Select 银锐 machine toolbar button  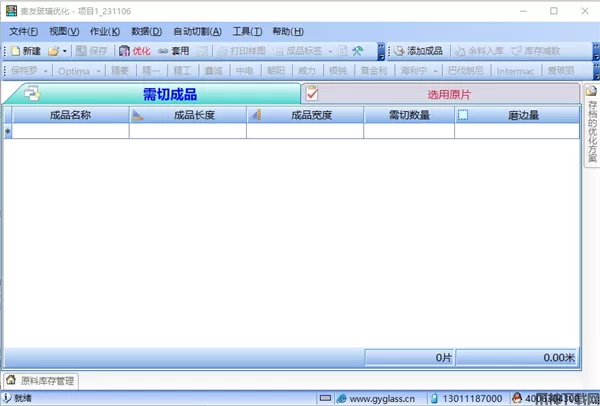click(x=338, y=71)
